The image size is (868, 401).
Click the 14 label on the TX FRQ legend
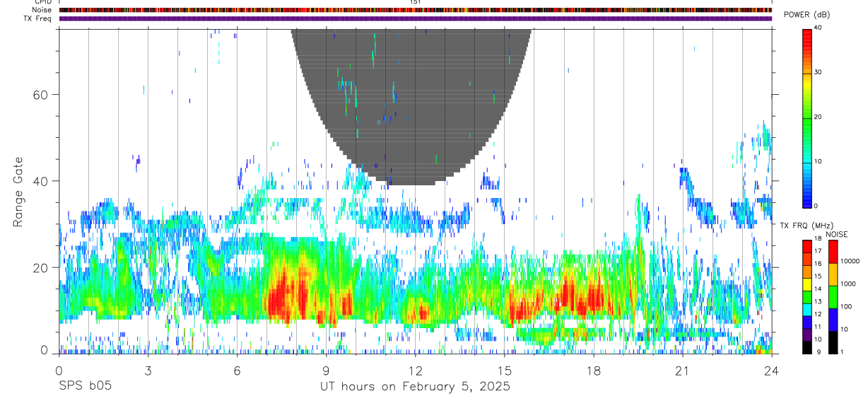click(818, 289)
